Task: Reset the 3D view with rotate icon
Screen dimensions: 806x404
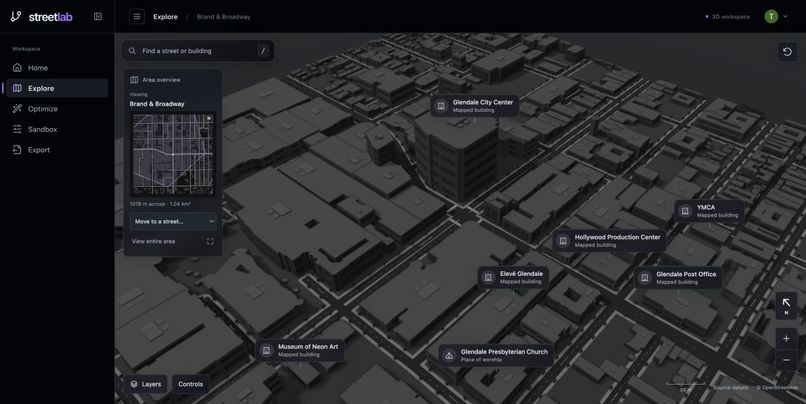Action: [787, 51]
